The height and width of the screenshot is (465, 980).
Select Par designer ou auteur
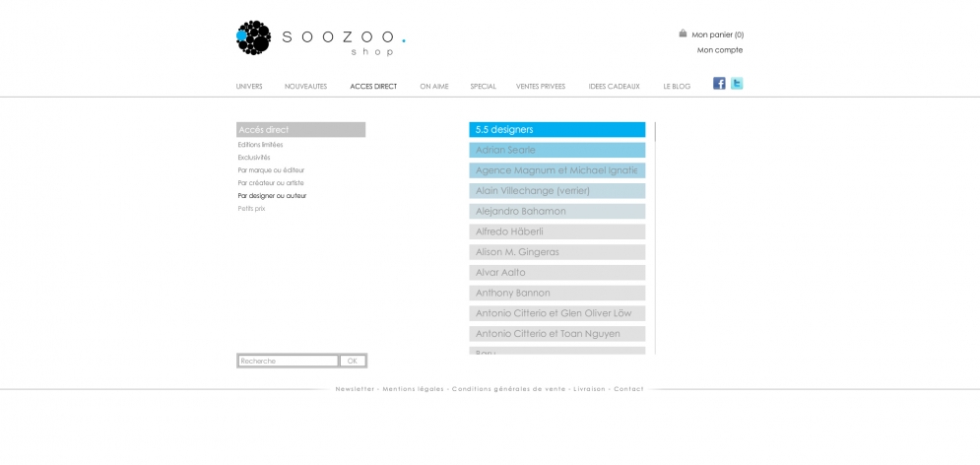pyautogui.click(x=273, y=196)
